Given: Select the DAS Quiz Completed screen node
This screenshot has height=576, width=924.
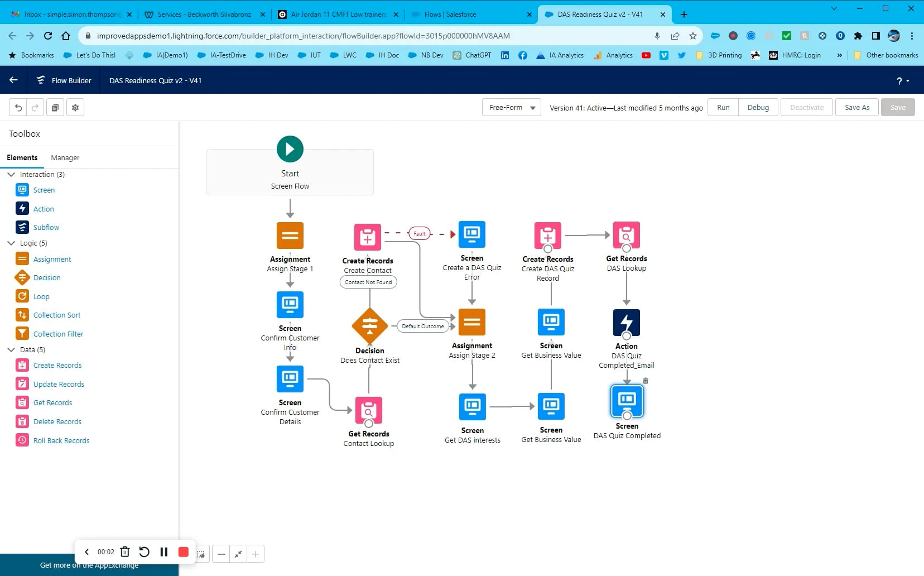Looking at the screenshot, I should [627, 401].
